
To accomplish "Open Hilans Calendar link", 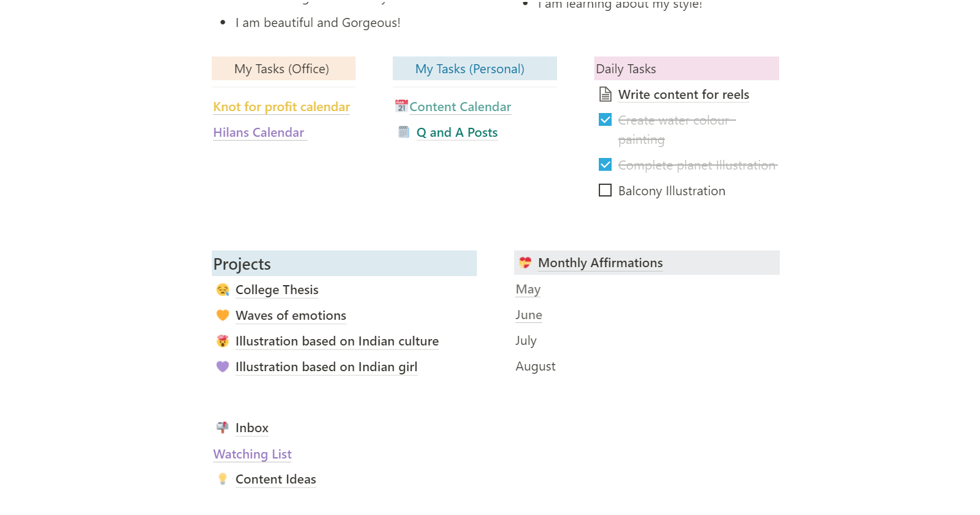I will coord(259,132).
